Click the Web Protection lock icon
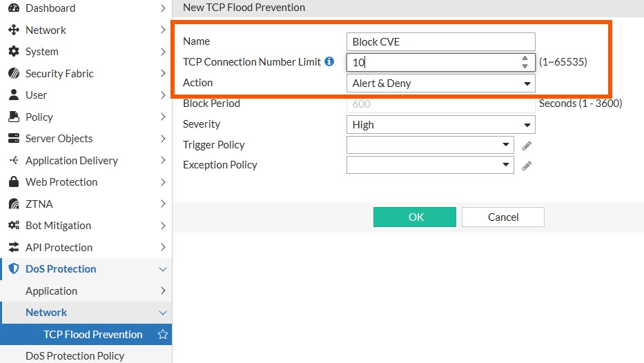Viewport: 644px width, 363px height. pyautogui.click(x=14, y=182)
